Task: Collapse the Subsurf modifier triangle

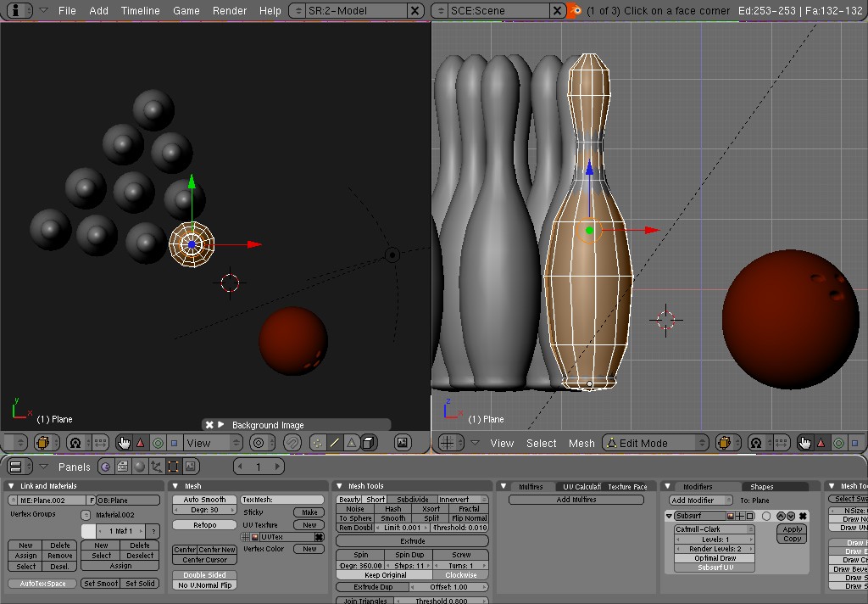Action: (670, 516)
